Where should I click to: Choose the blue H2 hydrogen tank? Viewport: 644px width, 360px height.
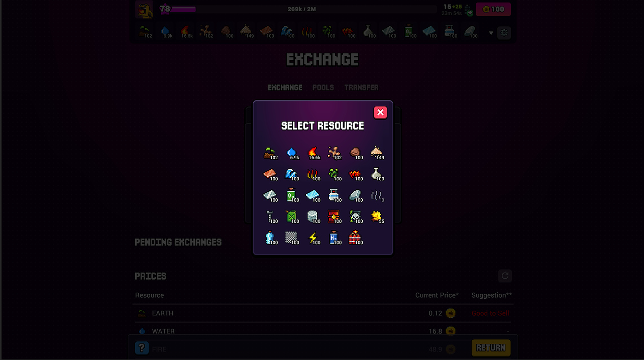click(335, 237)
